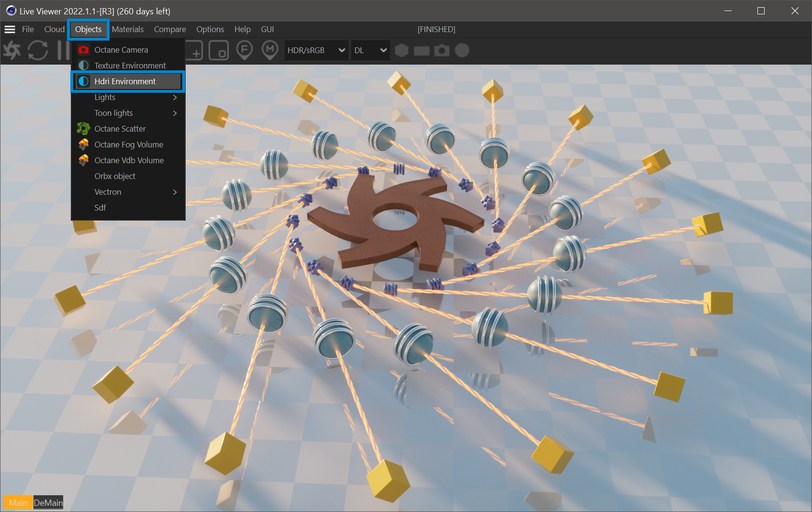Open the DL kernel dropdown

370,50
